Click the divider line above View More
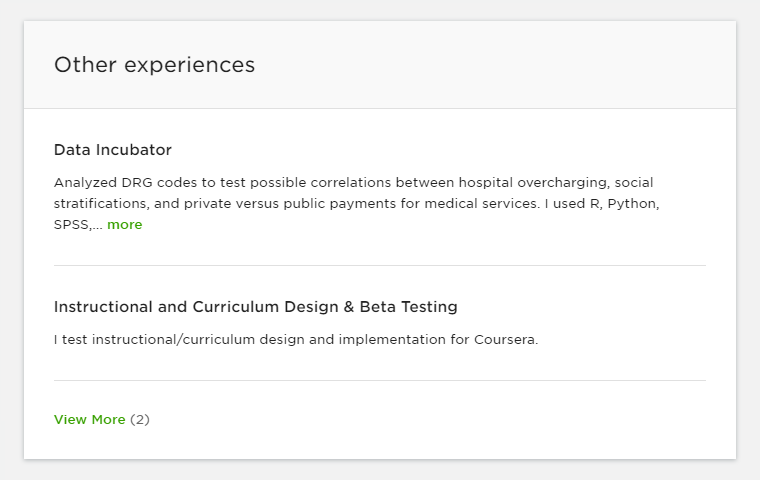This screenshot has height=480, width=760. [380, 380]
